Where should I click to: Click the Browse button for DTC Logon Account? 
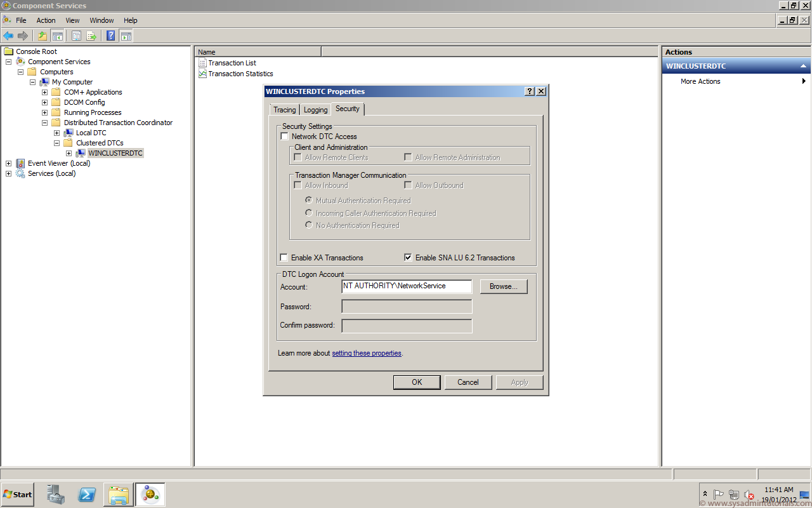[503, 286]
